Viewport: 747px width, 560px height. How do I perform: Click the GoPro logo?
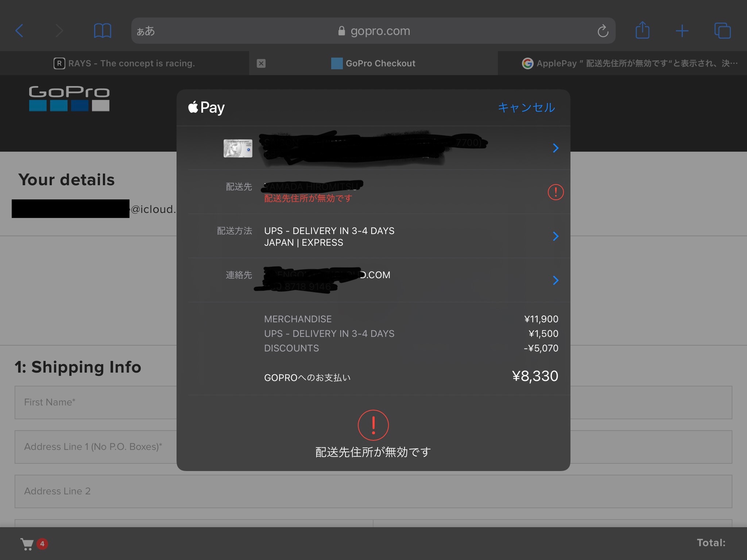coord(69,98)
